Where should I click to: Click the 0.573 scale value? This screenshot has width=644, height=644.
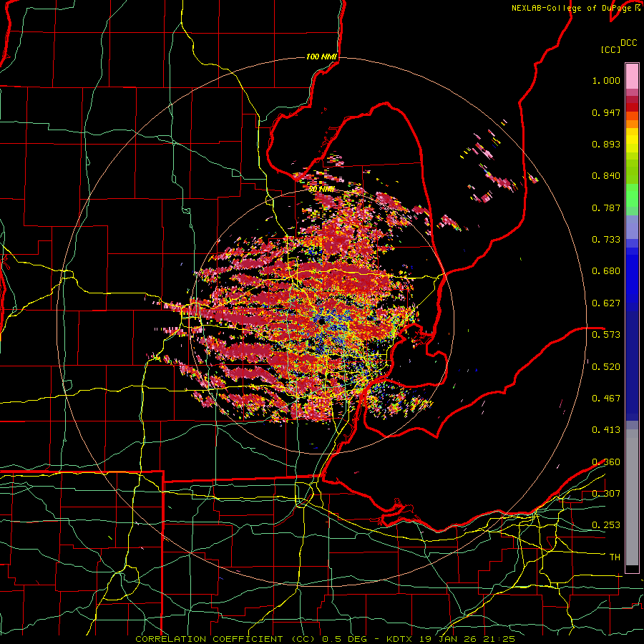(606, 334)
